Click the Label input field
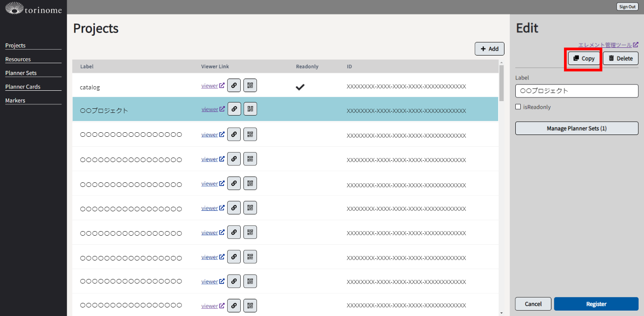The width and height of the screenshot is (644, 316). click(577, 91)
